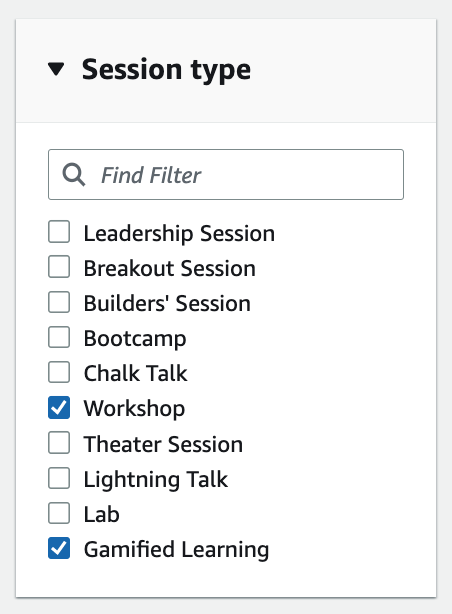Enable the Breakout Session filter

tap(59, 267)
